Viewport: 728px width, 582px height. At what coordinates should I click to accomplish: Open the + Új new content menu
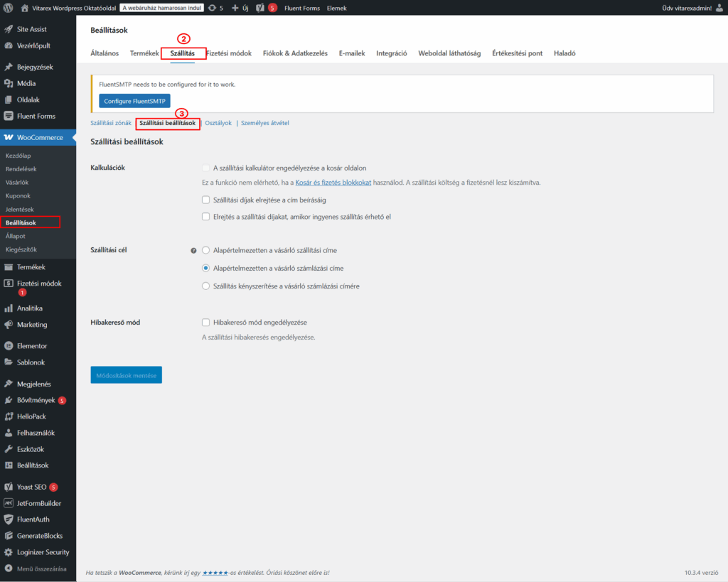click(239, 8)
